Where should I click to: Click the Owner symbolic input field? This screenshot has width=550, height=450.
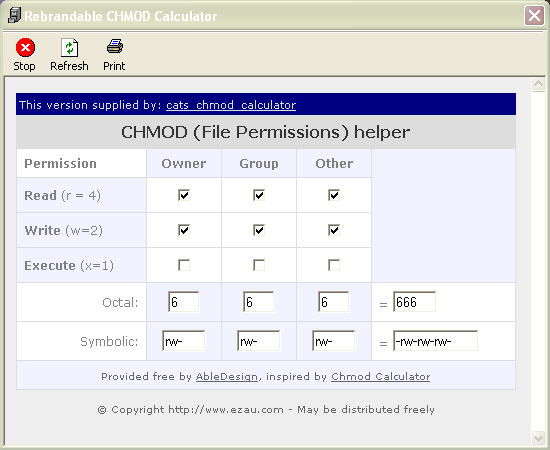183,341
